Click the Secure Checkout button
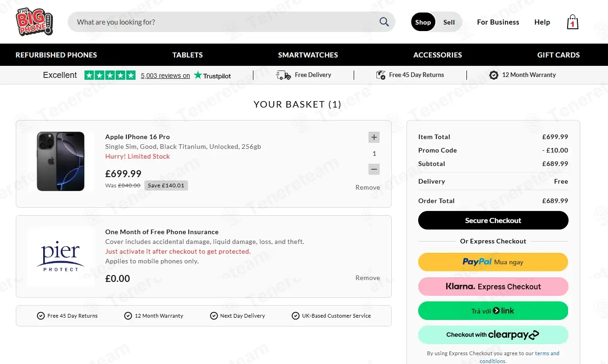The height and width of the screenshot is (364, 608). tap(493, 220)
